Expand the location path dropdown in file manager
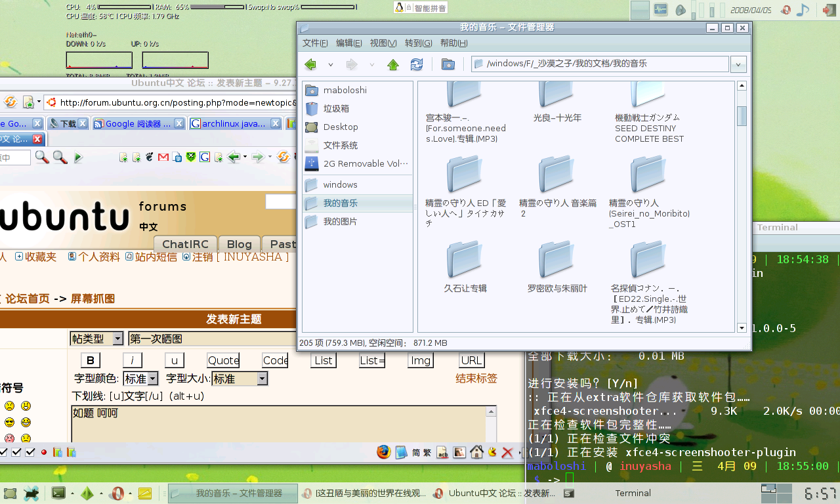Image resolution: width=840 pixels, height=504 pixels. pyautogui.click(x=739, y=64)
